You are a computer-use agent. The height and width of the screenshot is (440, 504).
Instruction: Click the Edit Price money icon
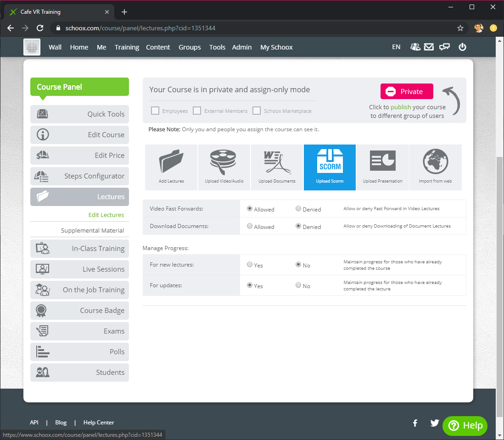point(42,156)
